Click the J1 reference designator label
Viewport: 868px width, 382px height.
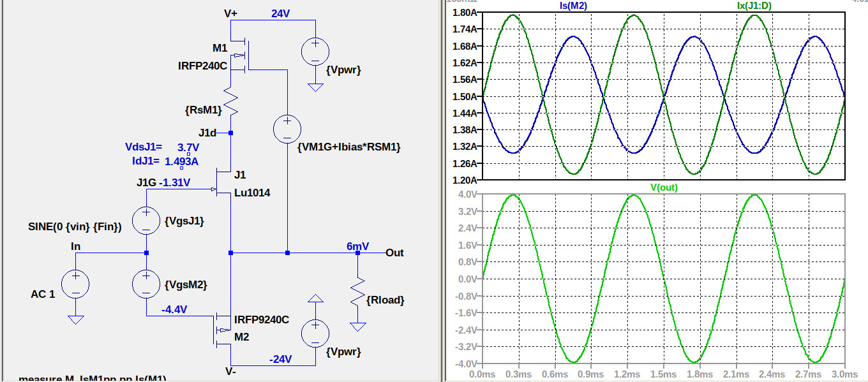pos(240,175)
